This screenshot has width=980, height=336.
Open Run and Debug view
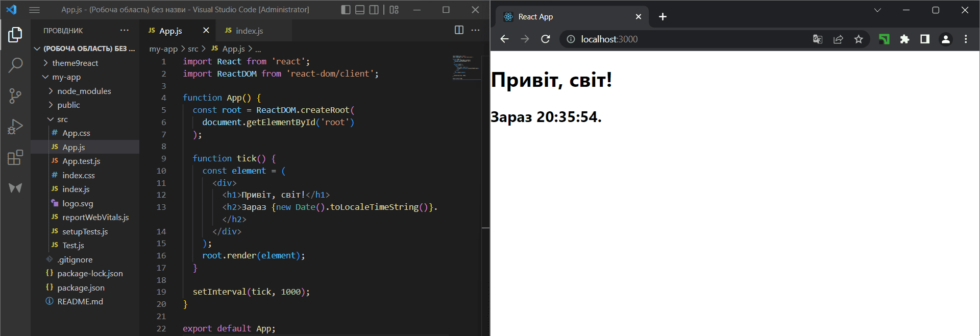15,126
